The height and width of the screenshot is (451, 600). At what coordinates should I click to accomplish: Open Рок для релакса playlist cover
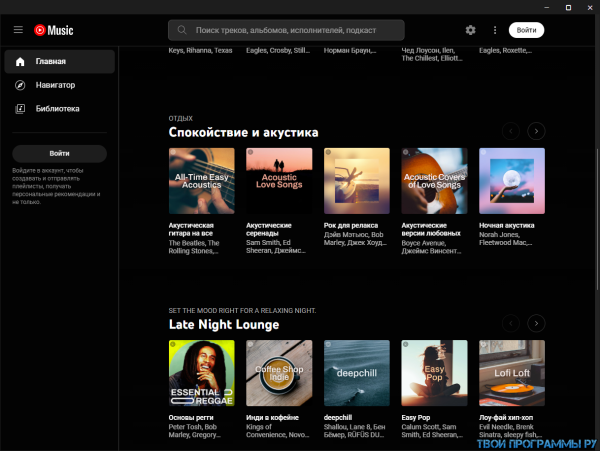click(357, 181)
